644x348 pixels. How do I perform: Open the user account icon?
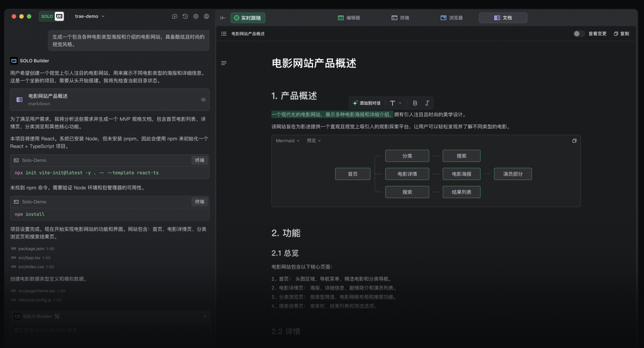pyautogui.click(x=207, y=16)
